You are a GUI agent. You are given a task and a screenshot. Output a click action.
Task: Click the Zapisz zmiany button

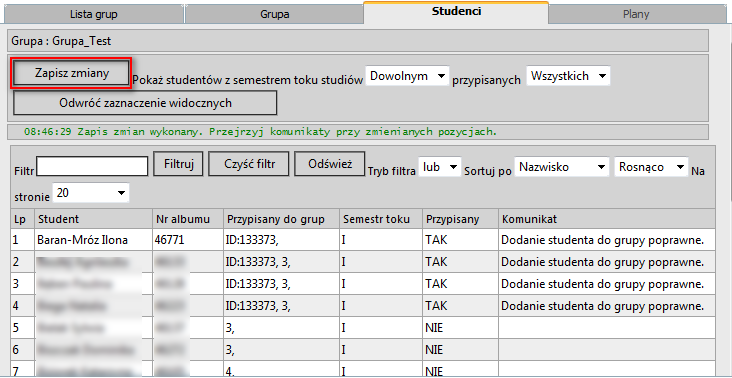(x=70, y=73)
